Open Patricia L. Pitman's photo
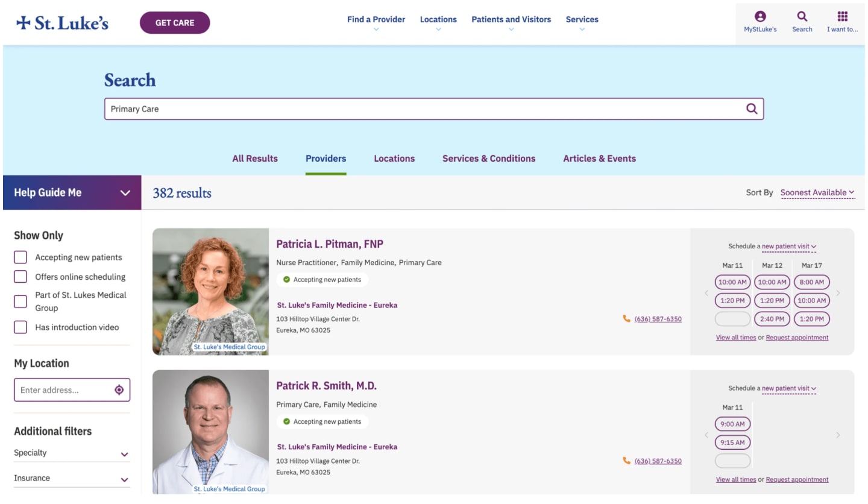The height and width of the screenshot is (504, 868). pos(210,292)
